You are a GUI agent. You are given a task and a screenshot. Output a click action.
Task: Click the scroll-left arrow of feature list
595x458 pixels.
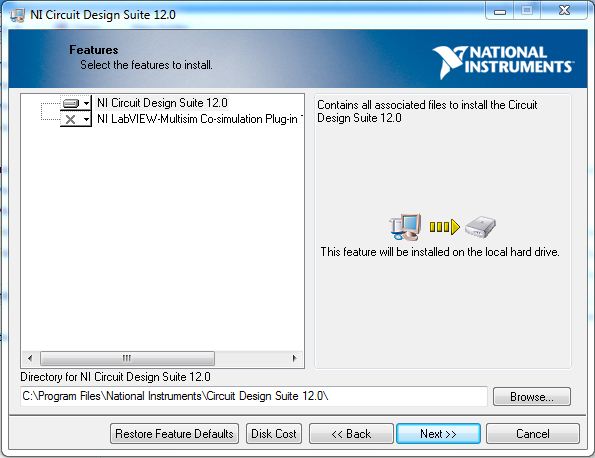coord(30,358)
